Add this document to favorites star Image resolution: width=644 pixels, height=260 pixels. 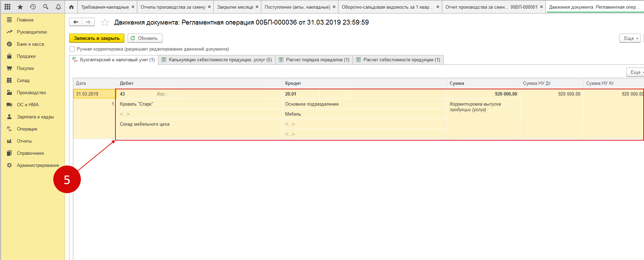click(x=105, y=23)
